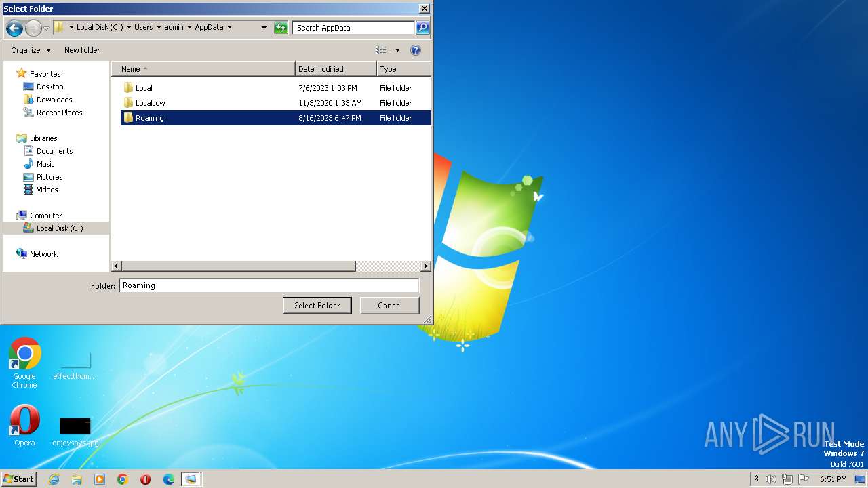Select Users in the address breadcrumb

[x=143, y=28]
